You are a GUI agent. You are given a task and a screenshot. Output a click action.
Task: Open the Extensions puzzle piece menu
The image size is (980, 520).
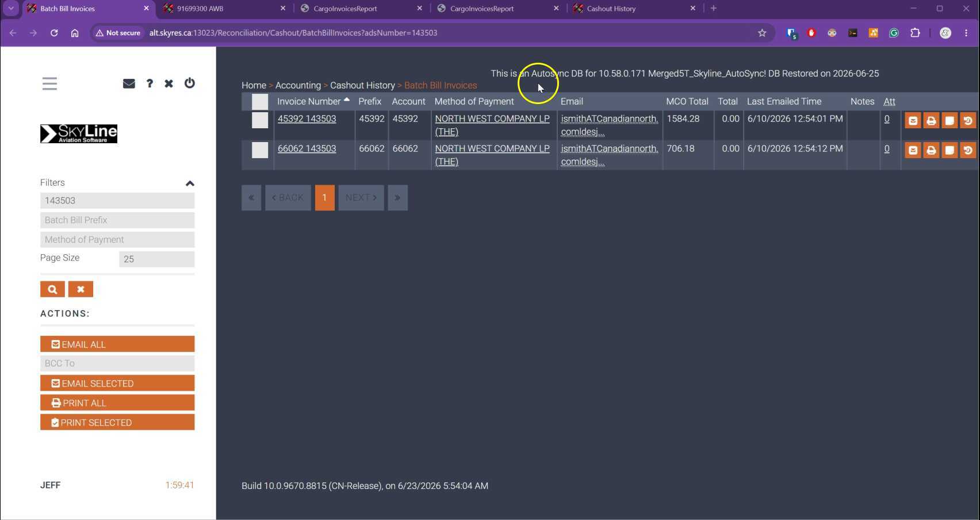(915, 33)
